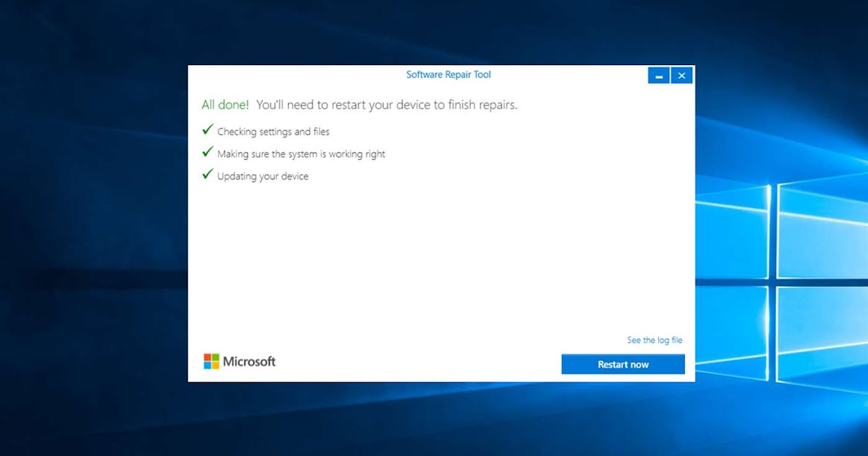868x456 pixels.
Task: Open the log file via See the log file
Action: pos(654,339)
